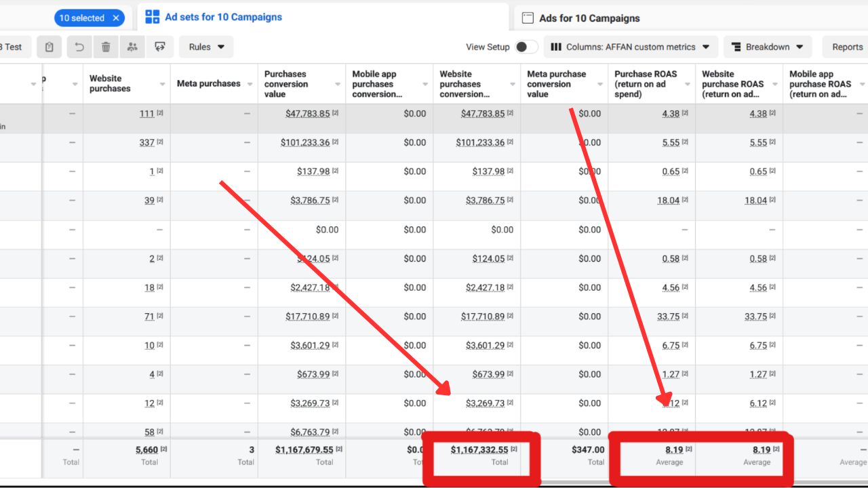Click the Columns bars icon
868x488 pixels.
556,47
